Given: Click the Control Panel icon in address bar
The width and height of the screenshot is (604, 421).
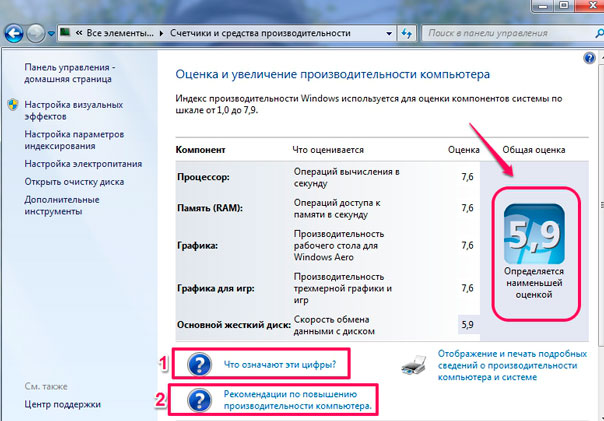Looking at the screenshot, I should click(65, 32).
